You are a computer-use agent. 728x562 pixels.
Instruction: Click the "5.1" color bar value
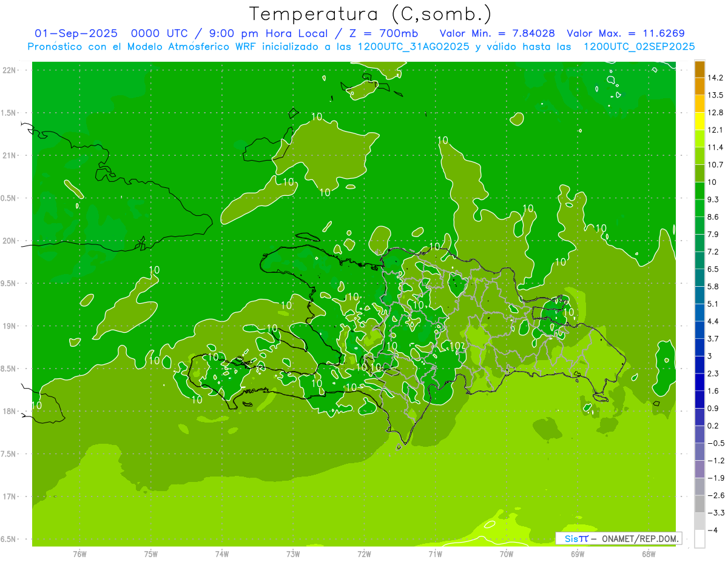pyautogui.click(x=713, y=304)
